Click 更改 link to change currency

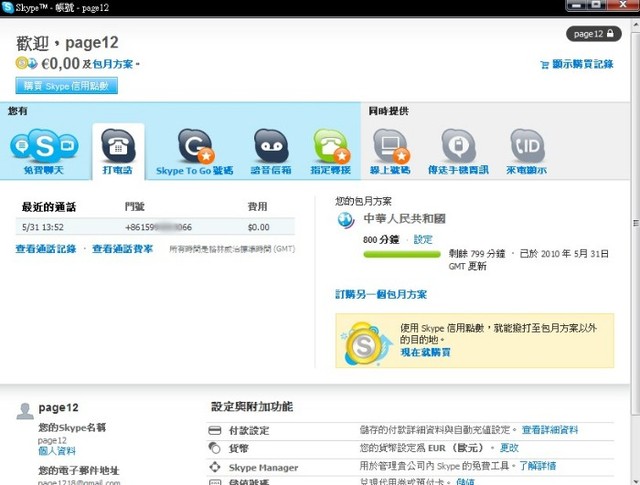click(x=509, y=448)
